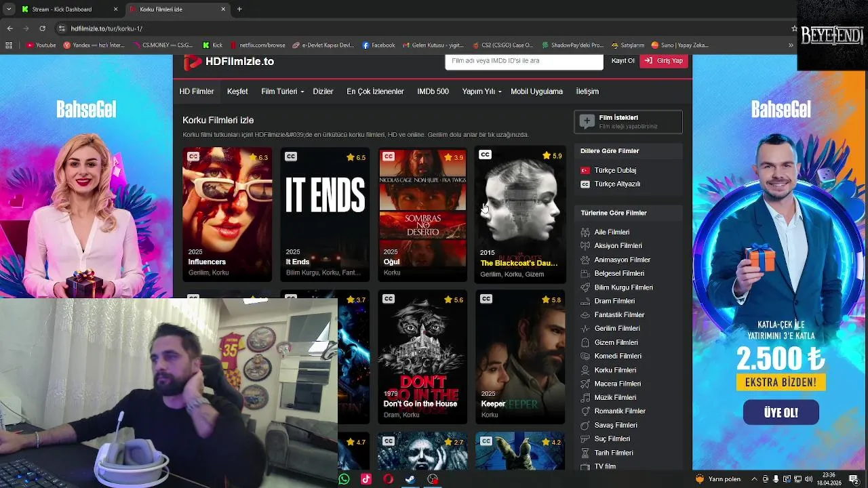Open the IMDb 500 menu item
This screenshot has width=868, height=488.
click(433, 91)
